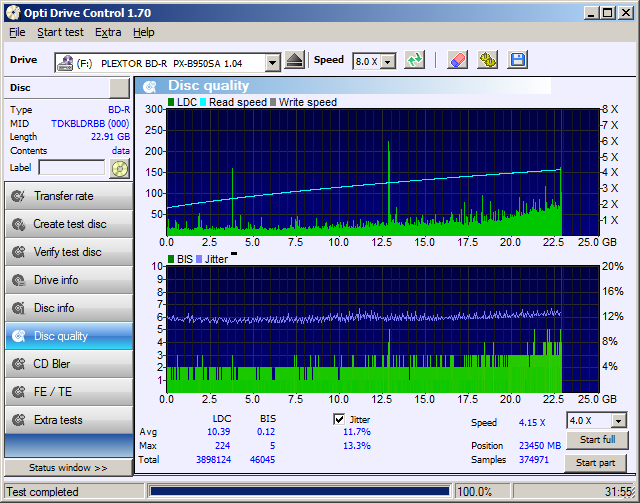This screenshot has height=503, width=640.
Task: Click the app icon in title bar
Action: pyautogui.click(x=13, y=13)
